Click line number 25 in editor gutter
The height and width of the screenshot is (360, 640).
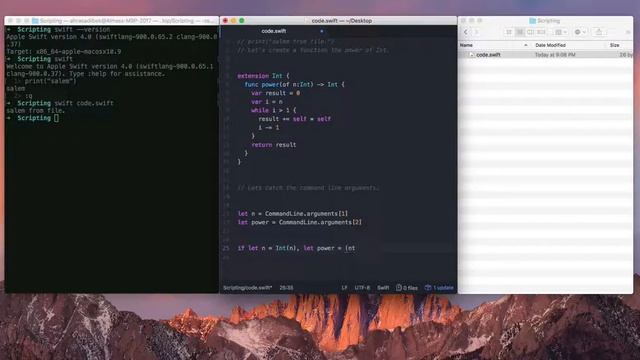[226, 248]
